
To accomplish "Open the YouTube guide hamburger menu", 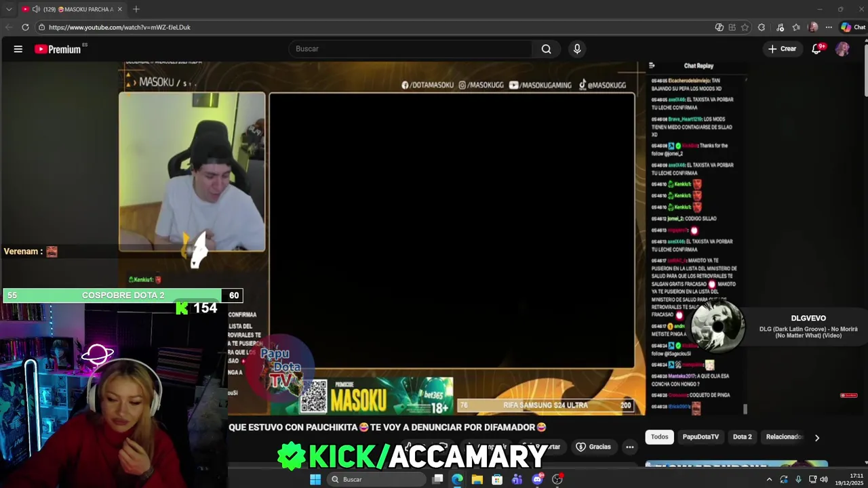I will point(18,49).
